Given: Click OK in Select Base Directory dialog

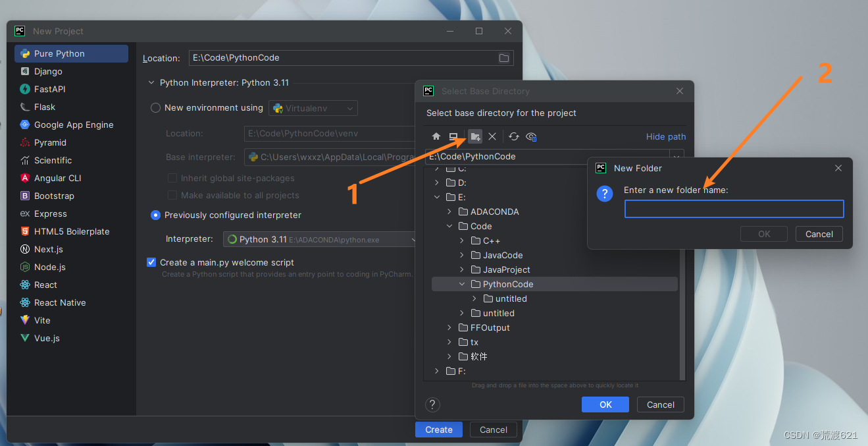Looking at the screenshot, I should coord(605,404).
